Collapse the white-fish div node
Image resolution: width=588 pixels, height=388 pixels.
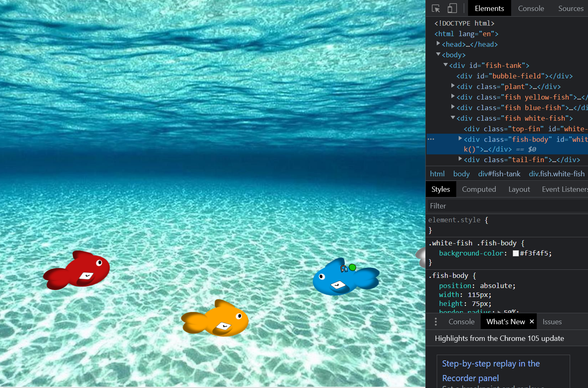point(453,117)
